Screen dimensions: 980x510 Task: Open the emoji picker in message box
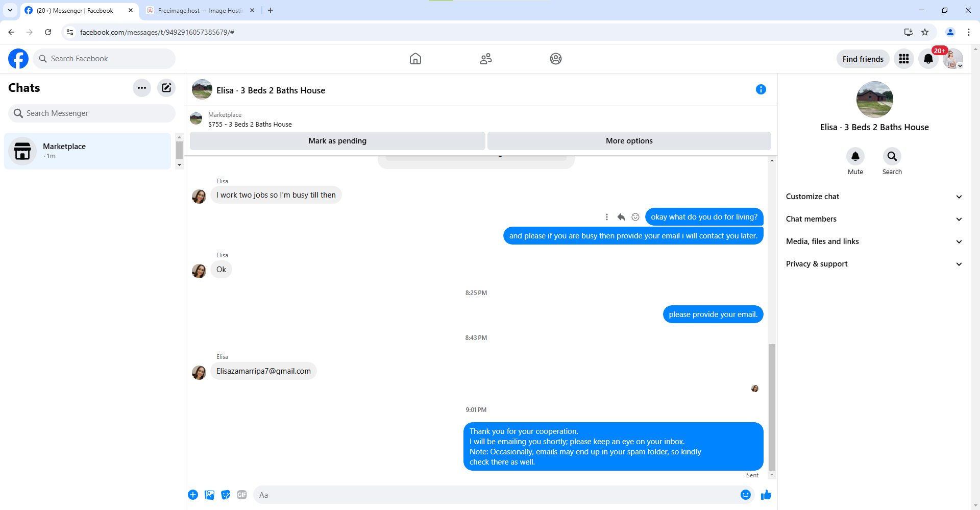point(746,495)
